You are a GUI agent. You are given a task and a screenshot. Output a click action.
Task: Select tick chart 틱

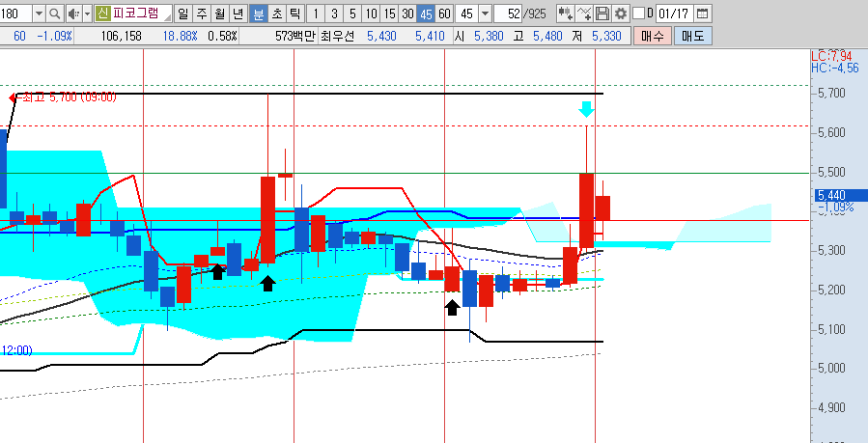tap(294, 13)
